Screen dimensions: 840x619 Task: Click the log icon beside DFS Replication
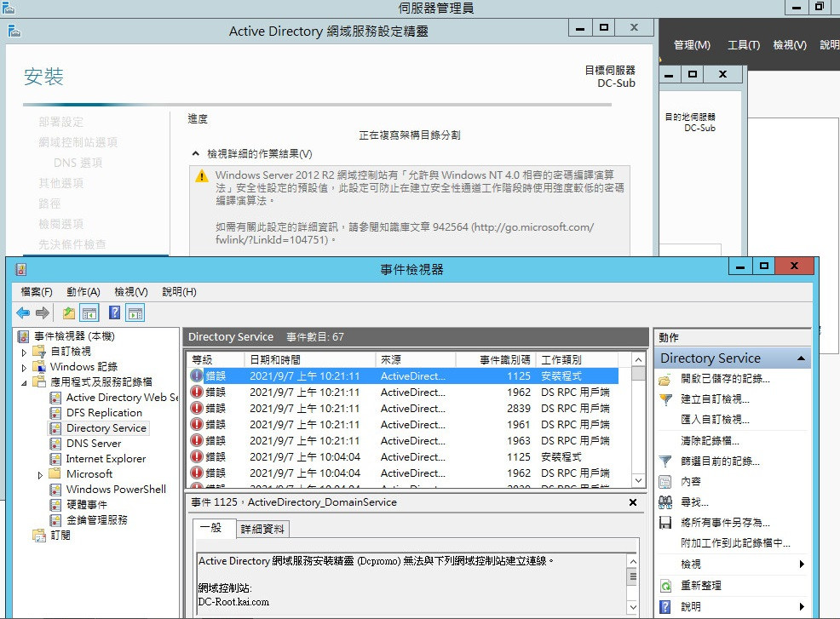click(55, 413)
